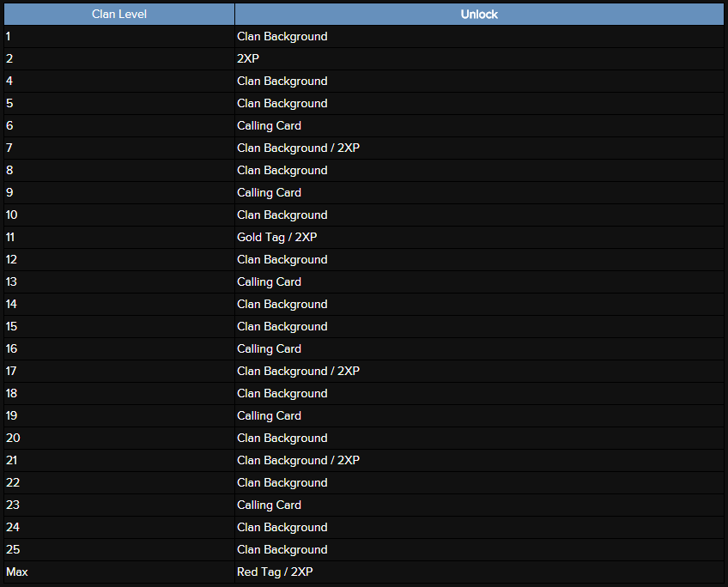Click clan level 12 cell
The image size is (728, 587).
pos(119,259)
